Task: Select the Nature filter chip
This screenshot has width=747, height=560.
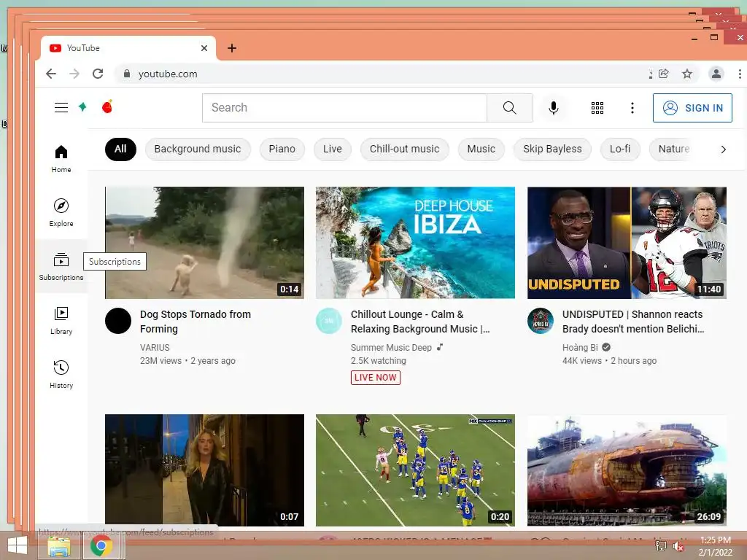Action: pyautogui.click(x=673, y=149)
